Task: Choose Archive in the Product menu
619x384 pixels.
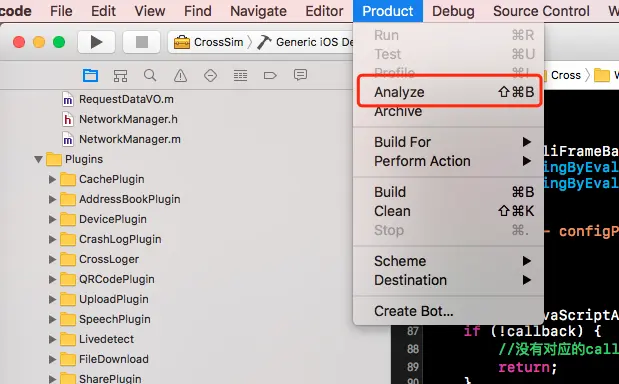Action: [x=448, y=112]
